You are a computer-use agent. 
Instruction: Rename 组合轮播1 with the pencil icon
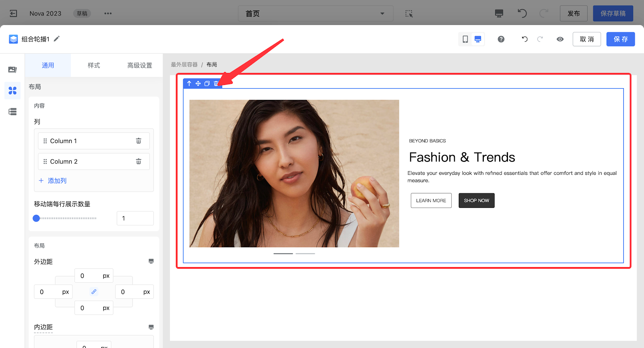tap(57, 39)
